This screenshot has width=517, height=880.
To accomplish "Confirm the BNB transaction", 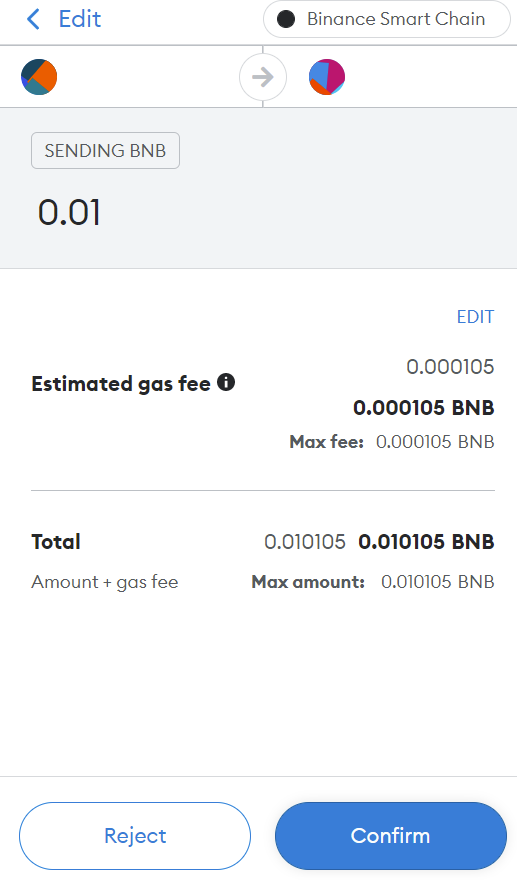I will (391, 836).
